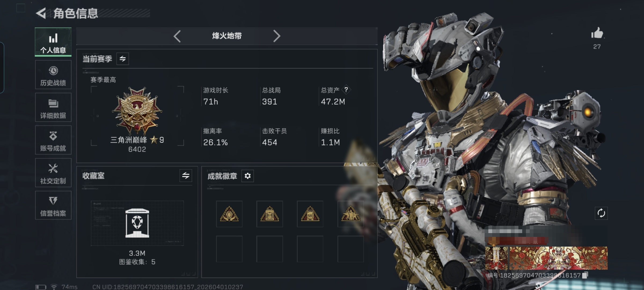This screenshot has height=290, width=644.
Task: Toggle the 收藏室 swap display button
Action: (186, 176)
